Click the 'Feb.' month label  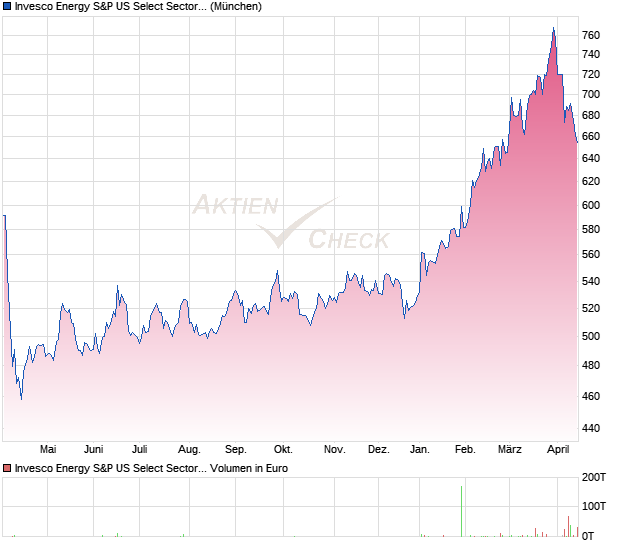point(465,450)
